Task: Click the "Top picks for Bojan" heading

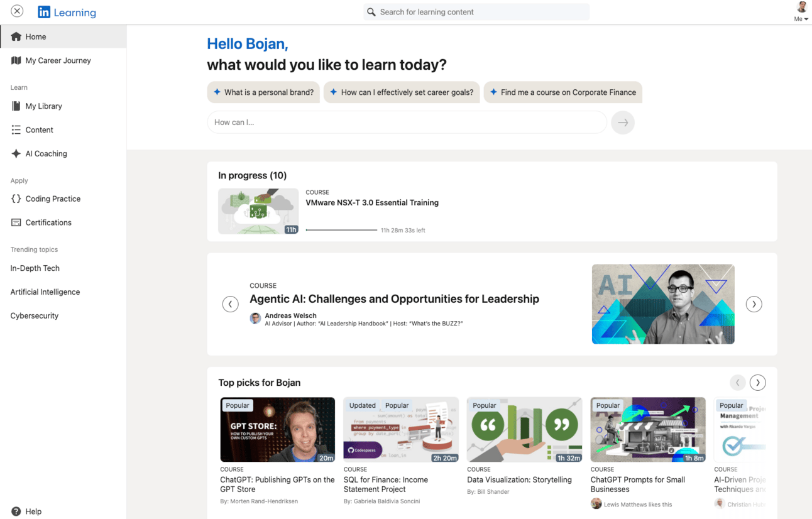Action: point(260,383)
